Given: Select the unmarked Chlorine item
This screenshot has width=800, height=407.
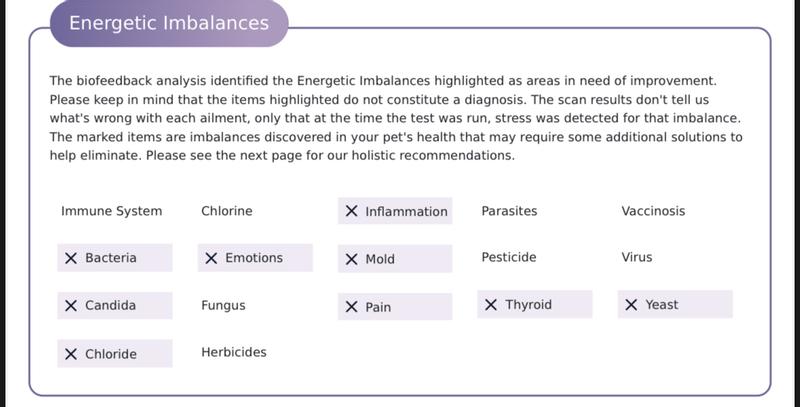Looking at the screenshot, I should click(x=227, y=211).
